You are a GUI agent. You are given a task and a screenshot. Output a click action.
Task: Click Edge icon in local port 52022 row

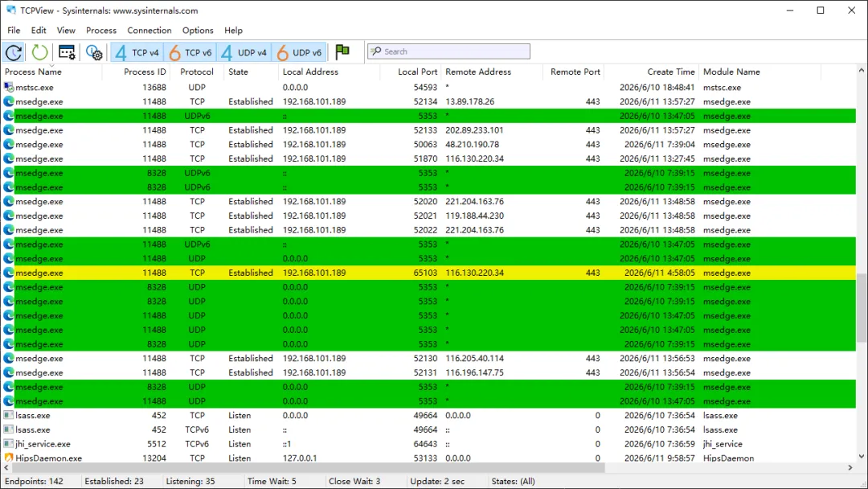[9, 230]
